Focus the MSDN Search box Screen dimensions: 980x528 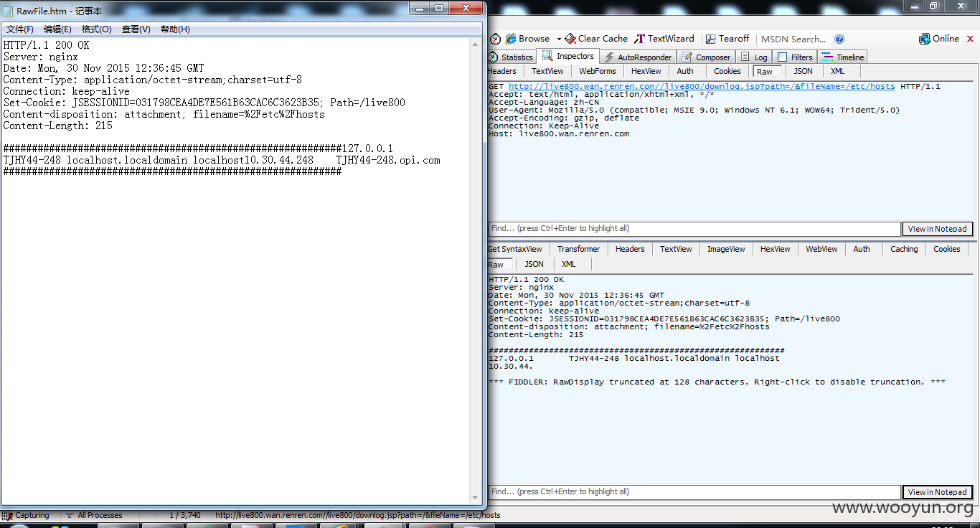793,39
